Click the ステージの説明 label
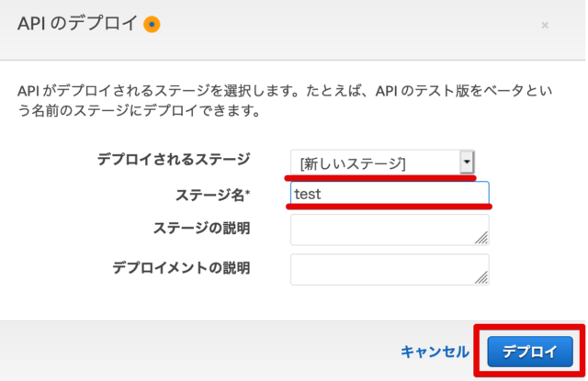 point(202,229)
